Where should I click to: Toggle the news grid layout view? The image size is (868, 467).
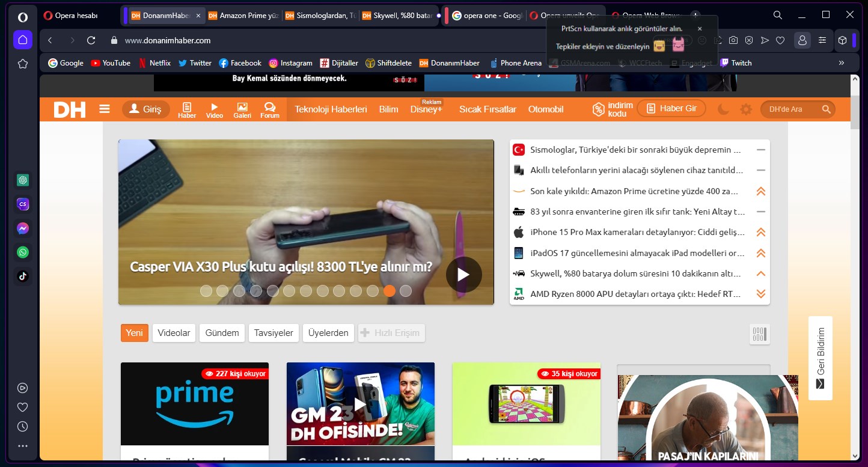760,334
